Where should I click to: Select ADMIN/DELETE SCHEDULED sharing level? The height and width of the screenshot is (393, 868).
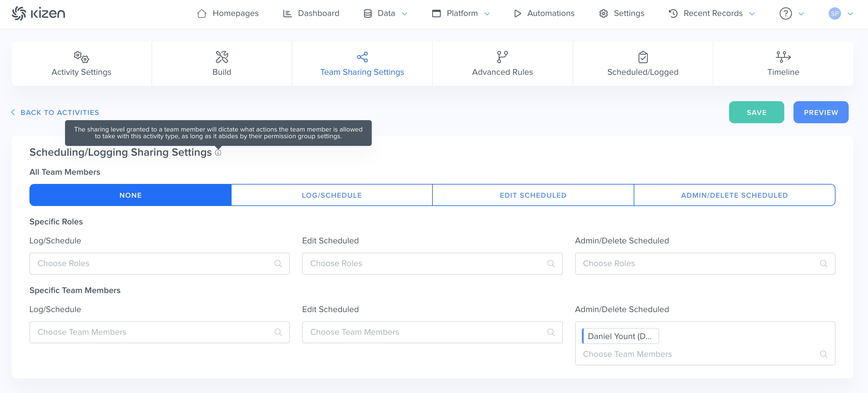734,195
